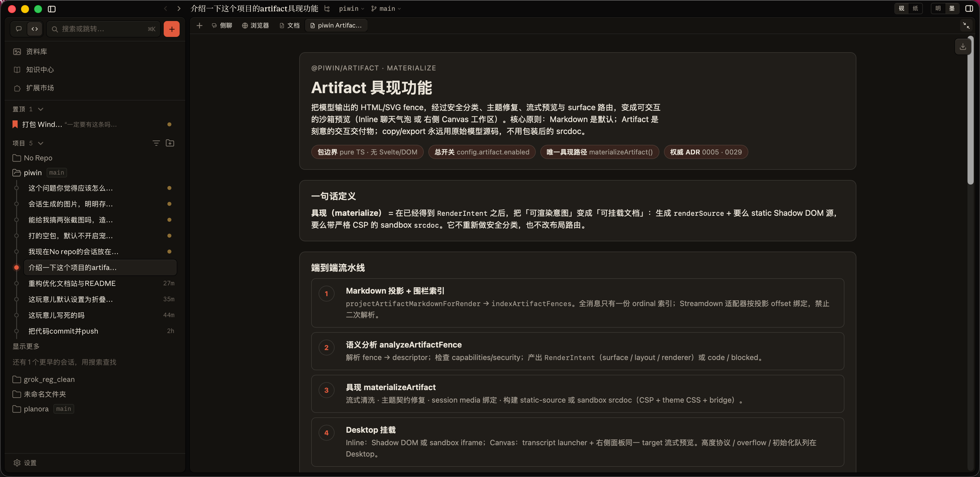Image resolution: width=980 pixels, height=477 pixels.
Task: Click the 一句话定义 section heading
Action: (x=333, y=196)
